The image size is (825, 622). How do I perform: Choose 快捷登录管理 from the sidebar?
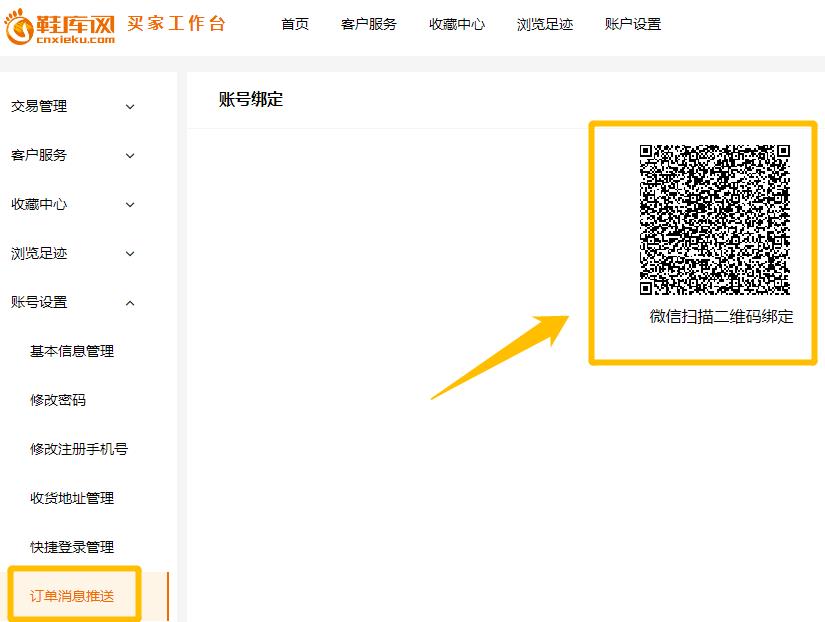click(72, 547)
